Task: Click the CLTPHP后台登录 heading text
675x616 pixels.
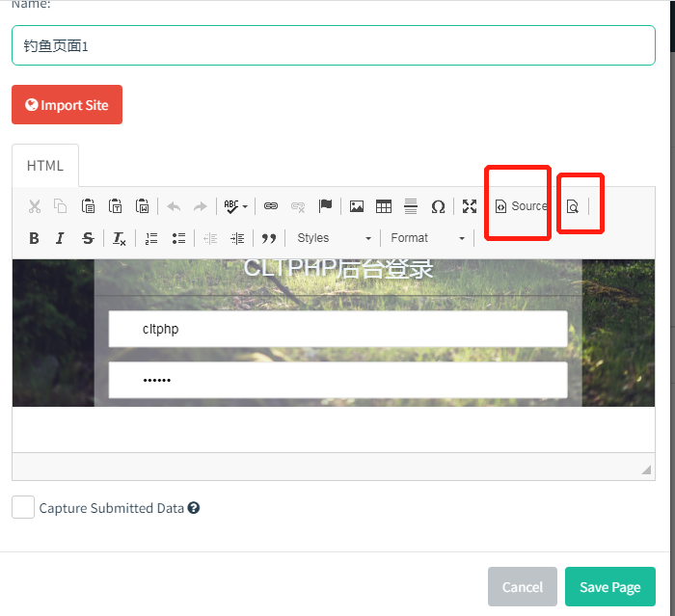Action: click(x=338, y=268)
